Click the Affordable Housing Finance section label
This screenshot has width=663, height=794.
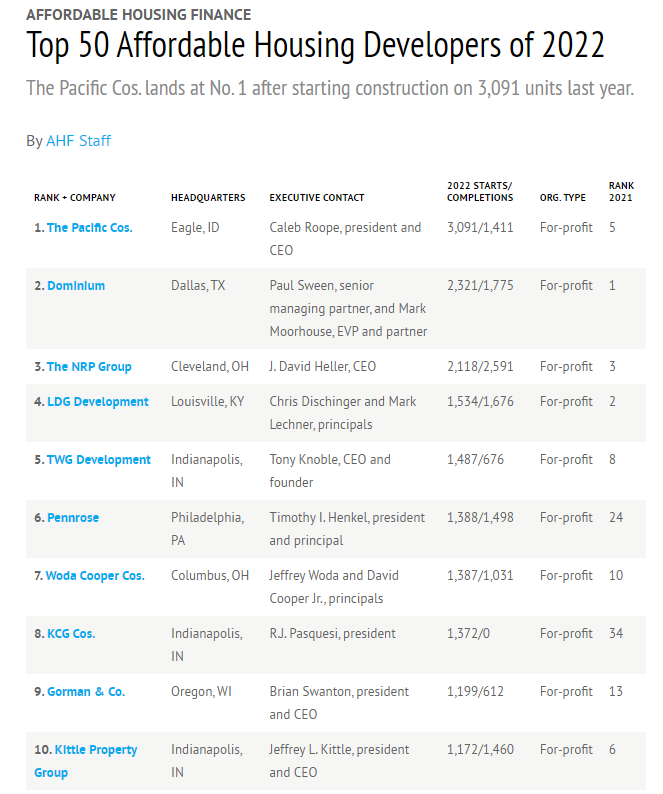pos(139,15)
